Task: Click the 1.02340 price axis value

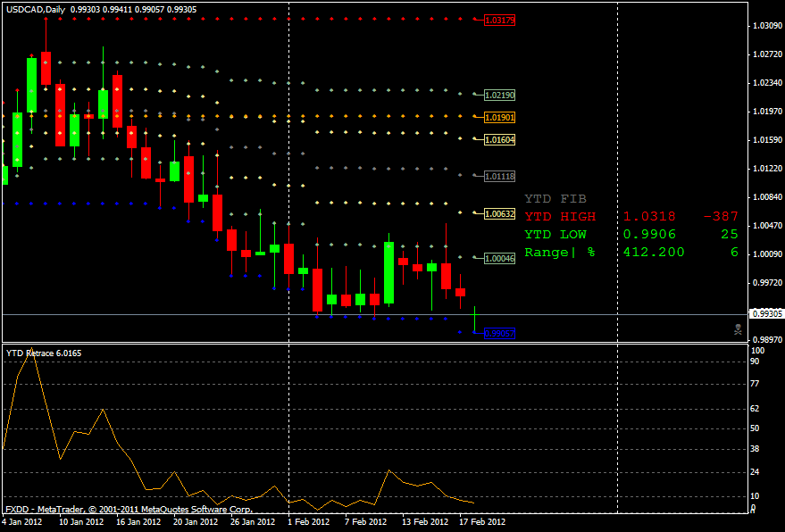Action: [x=767, y=83]
